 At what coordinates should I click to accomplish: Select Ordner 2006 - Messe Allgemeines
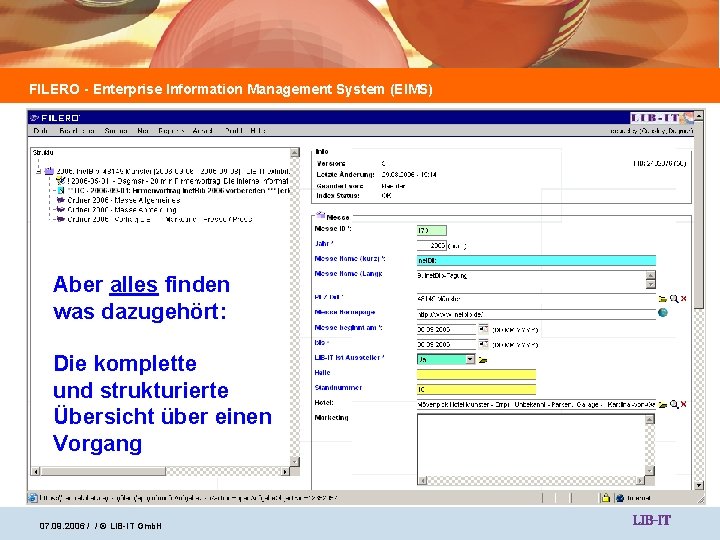[x=124, y=200]
